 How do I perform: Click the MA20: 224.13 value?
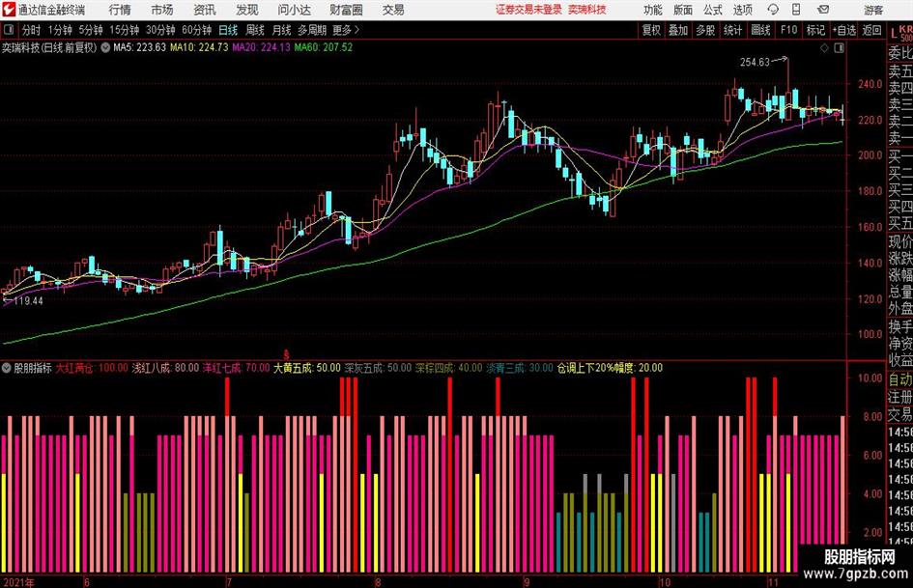[261, 47]
